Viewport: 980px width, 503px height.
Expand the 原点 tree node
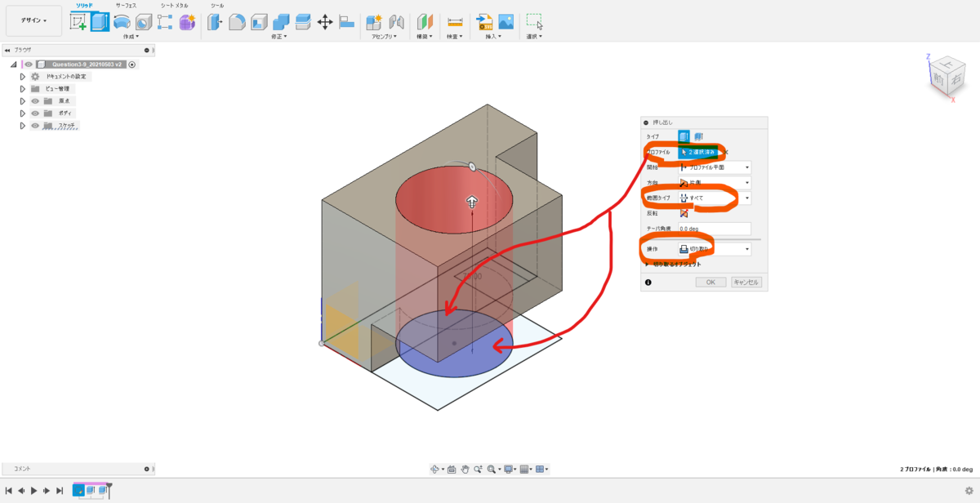click(x=23, y=101)
